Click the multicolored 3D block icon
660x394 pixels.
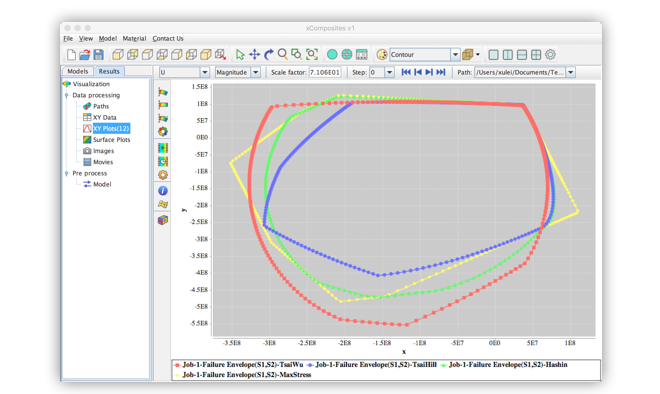(x=163, y=220)
